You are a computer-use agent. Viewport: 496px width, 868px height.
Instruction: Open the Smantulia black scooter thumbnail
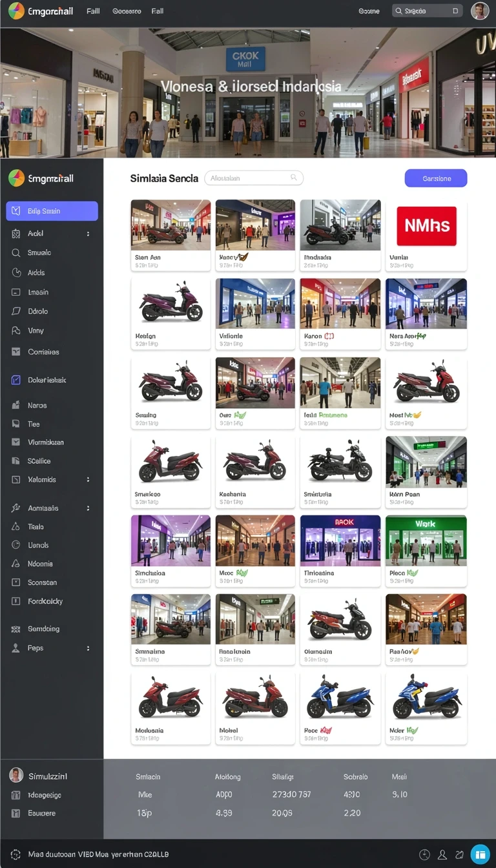(x=340, y=462)
